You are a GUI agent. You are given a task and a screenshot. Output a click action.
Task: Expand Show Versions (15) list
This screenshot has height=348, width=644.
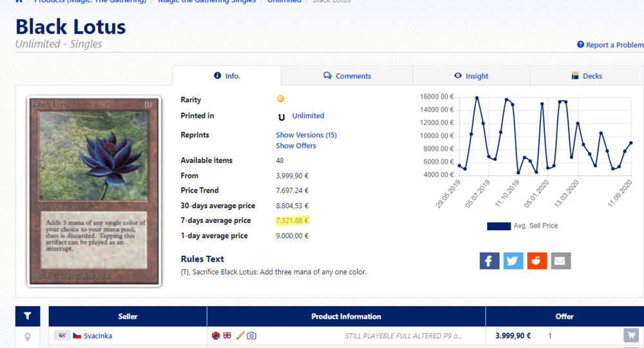[306, 135]
